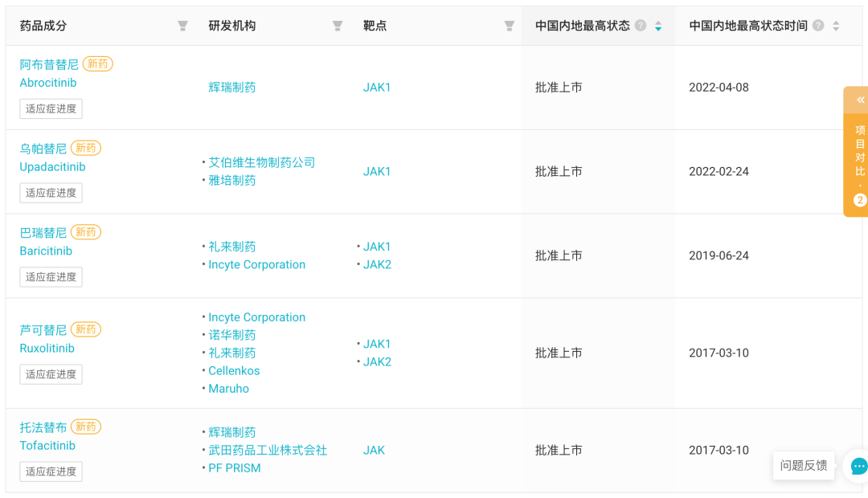Open filter for 研发机构 column
This screenshot has width=868, height=498.
337,26
